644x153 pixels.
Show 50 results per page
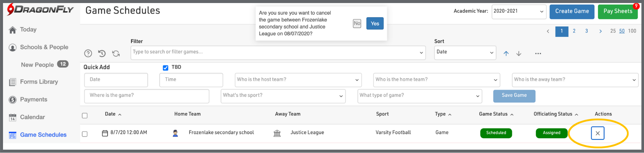[622, 31]
